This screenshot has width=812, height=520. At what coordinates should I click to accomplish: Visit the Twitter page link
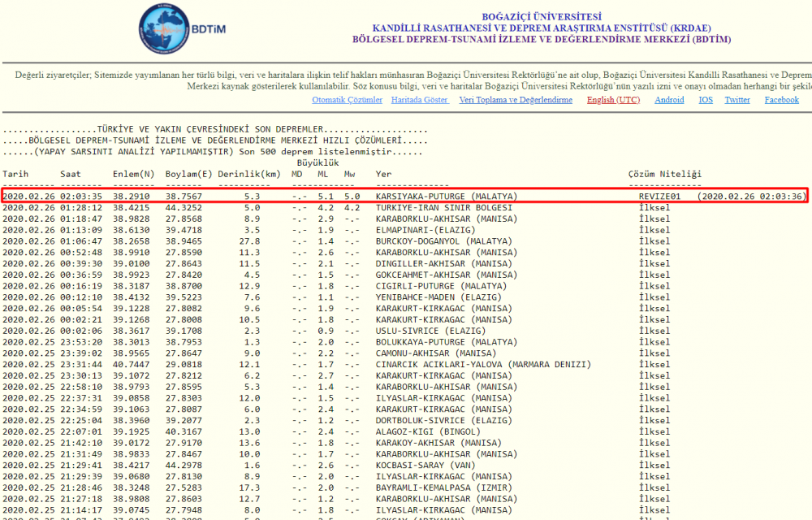pos(737,100)
